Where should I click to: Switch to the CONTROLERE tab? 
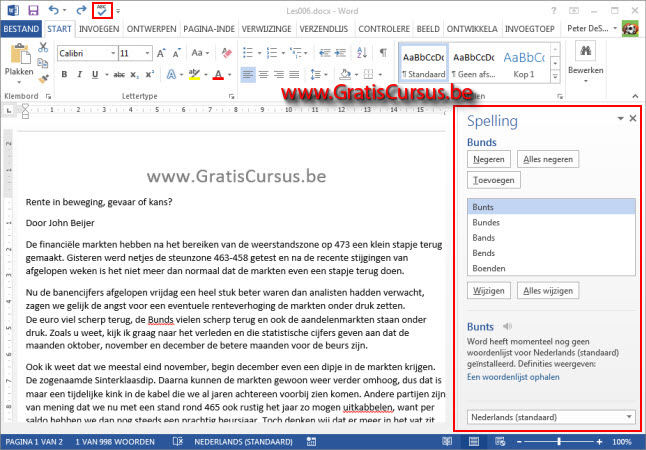pos(384,29)
